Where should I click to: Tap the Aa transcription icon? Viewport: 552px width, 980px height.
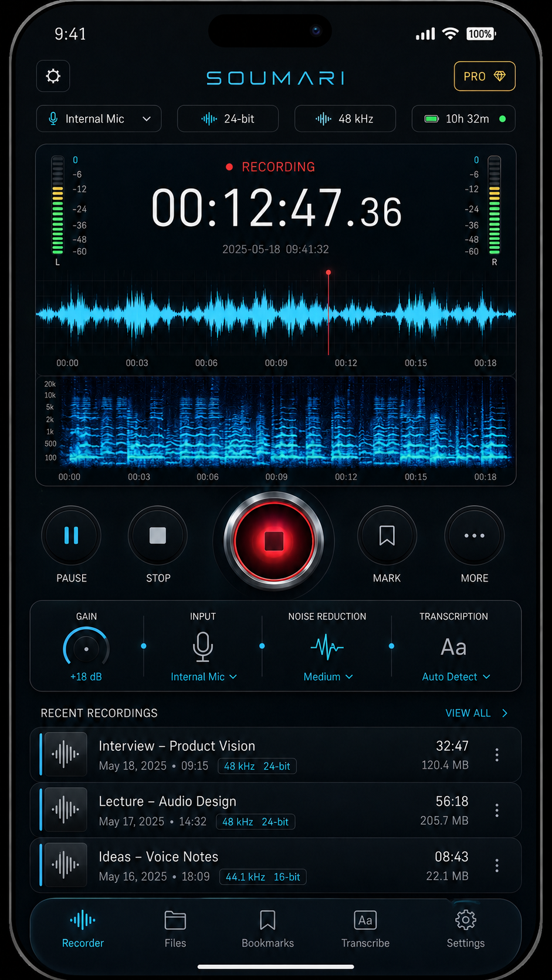point(453,648)
